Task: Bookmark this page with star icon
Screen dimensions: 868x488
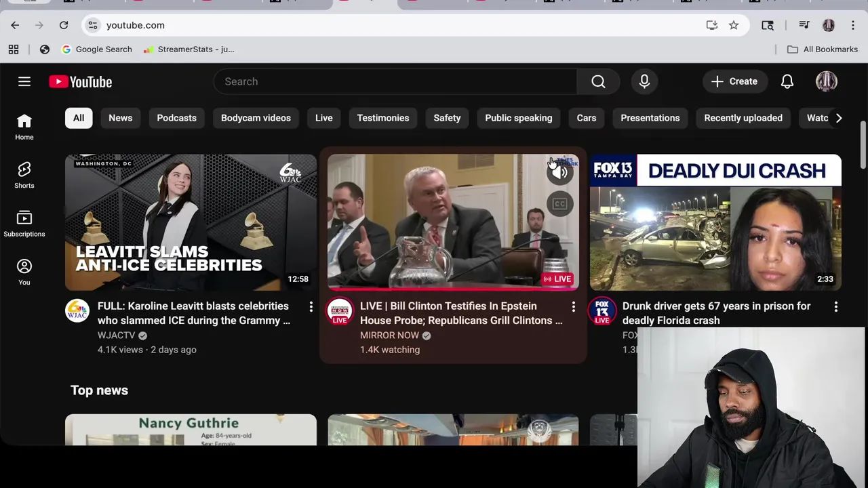Action: (x=734, y=25)
